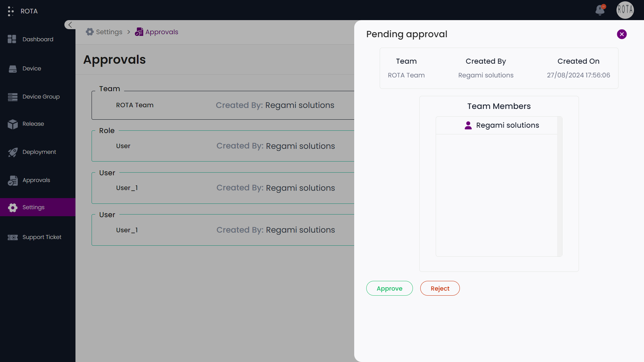Click the Deployment rocket icon
Image resolution: width=644 pixels, height=362 pixels.
click(13, 152)
